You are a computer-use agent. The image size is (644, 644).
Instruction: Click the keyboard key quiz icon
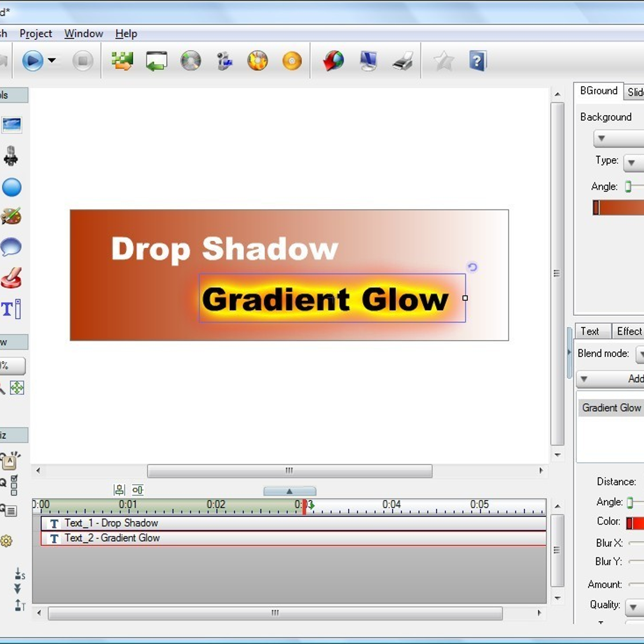tap(10, 461)
